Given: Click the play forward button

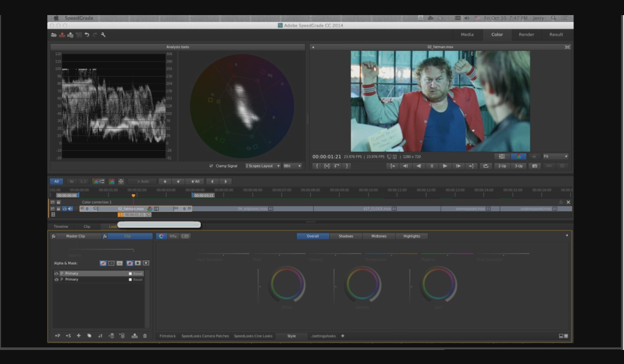Looking at the screenshot, I should (x=445, y=166).
